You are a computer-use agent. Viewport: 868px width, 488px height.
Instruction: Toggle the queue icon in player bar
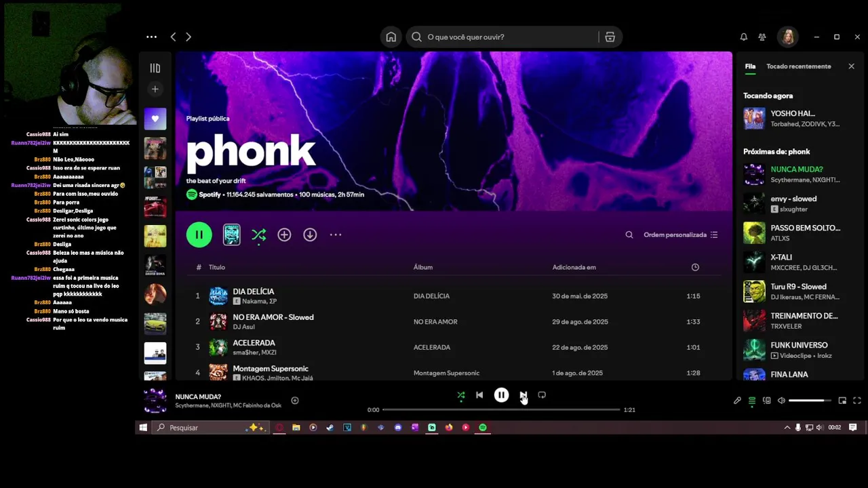pyautogui.click(x=752, y=401)
